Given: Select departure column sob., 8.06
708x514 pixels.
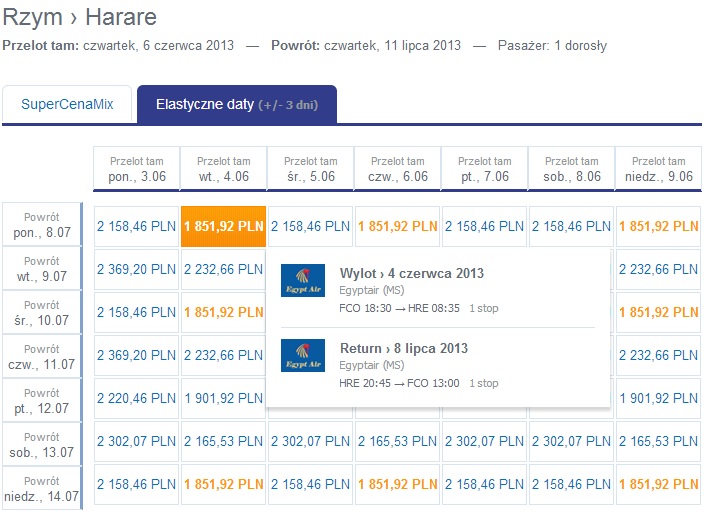Looking at the screenshot, I should [x=572, y=168].
